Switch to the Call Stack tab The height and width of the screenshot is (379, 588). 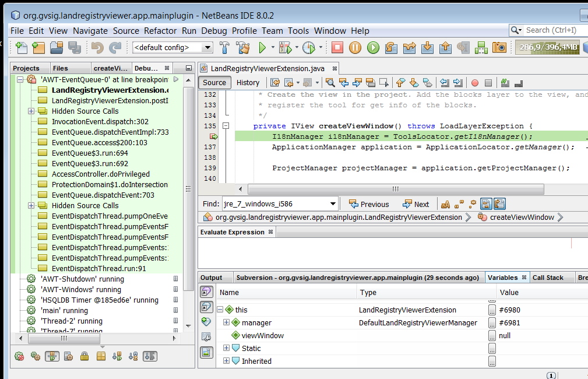point(548,278)
